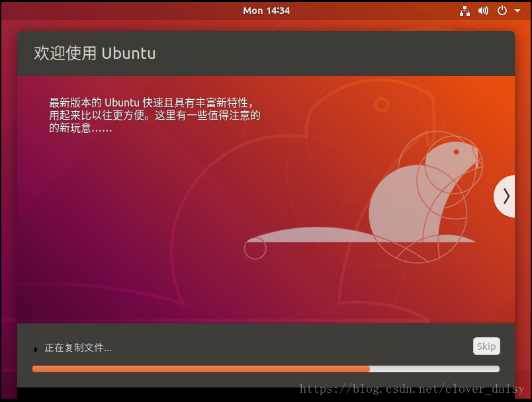Image resolution: width=532 pixels, height=402 pixels.
Task: Open the Mon 14:34 clock calendar
Action: coord(267,11)
